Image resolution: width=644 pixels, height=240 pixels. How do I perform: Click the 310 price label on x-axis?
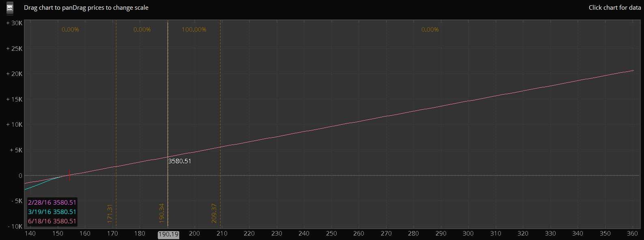point(496,234)
